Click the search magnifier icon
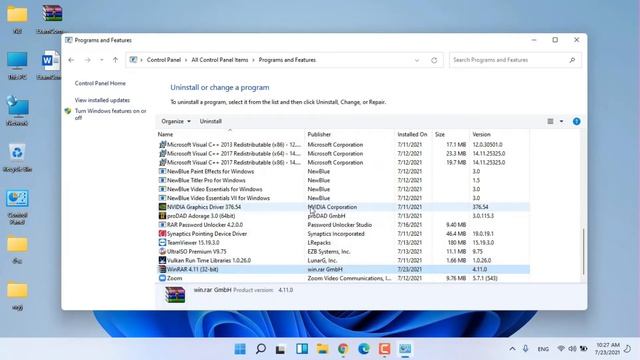The image size is (640, 360). coord(572,60)
